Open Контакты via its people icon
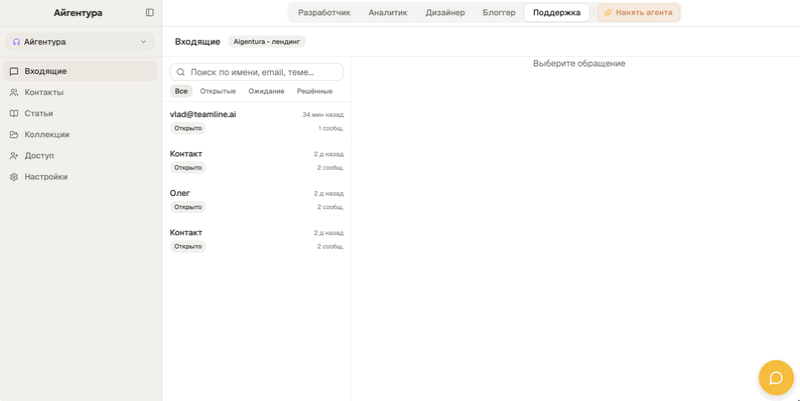The width and height of the screenshot is (800, 401). (14, 92)
